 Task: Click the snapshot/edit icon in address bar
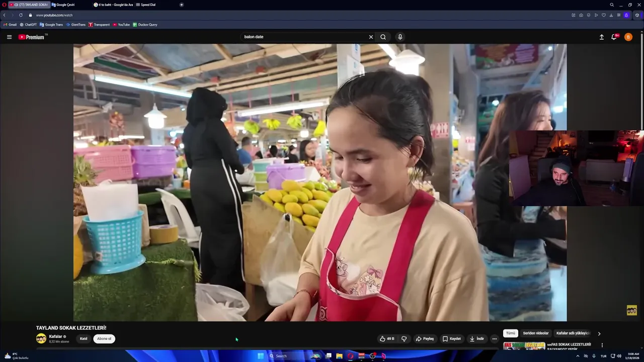coord(573,15)
